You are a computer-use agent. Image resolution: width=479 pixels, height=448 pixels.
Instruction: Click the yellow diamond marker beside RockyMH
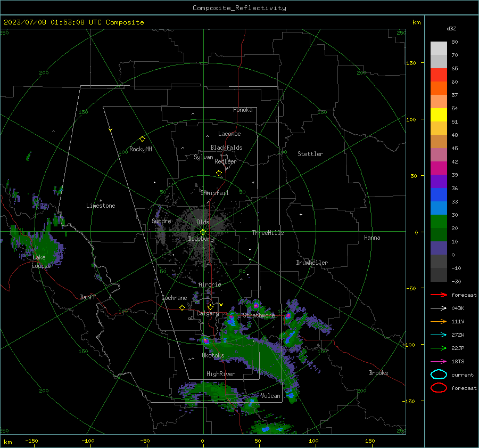(x=142, y=139)
